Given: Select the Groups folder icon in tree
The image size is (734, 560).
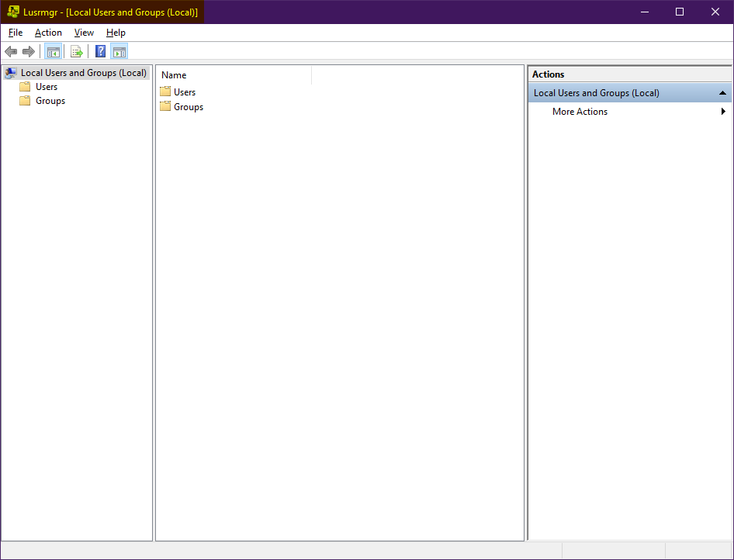Looking at the screenshot, I should tap(25, 101).
